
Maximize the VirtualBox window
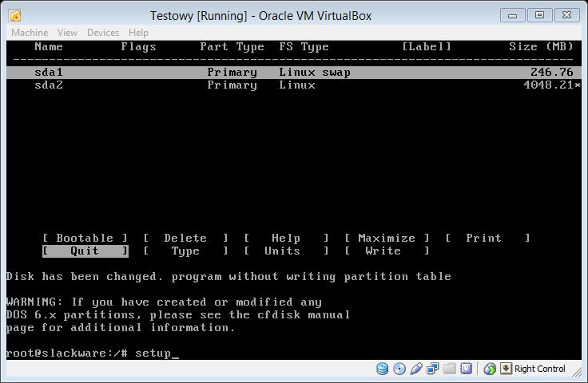click(x=539, y=15)
